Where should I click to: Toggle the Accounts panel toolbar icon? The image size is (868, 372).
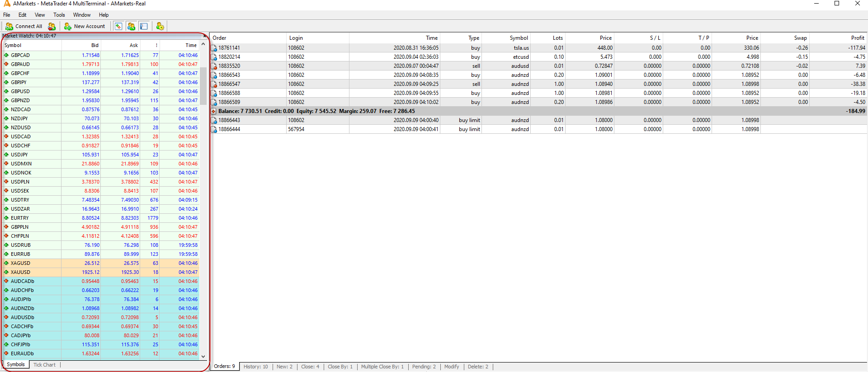click(131, 26)
